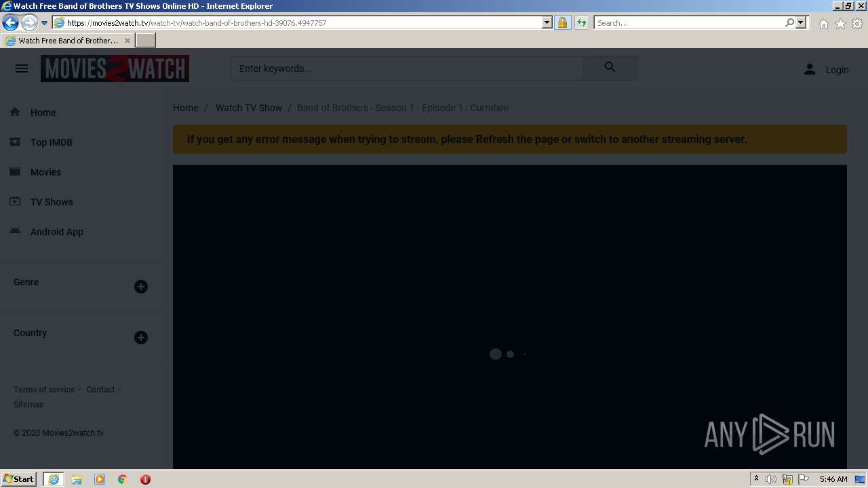Click the Contact footer link
Viewport: 868px width, 488px height.
[x=100, y=390]
